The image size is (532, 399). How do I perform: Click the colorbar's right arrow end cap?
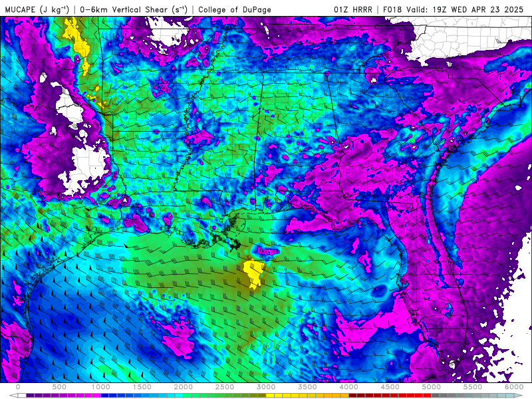point(519,396)
